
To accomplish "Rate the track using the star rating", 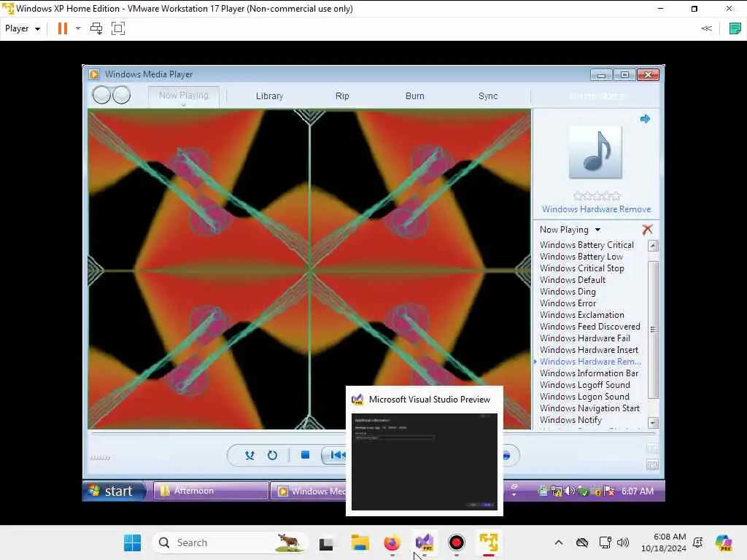I will tap(597, 195).
